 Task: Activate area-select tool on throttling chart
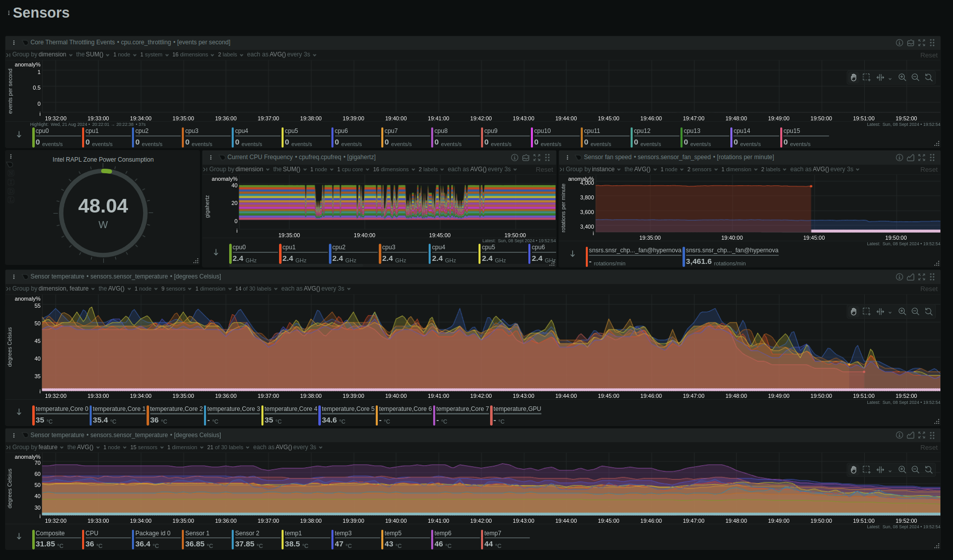pyautogui.click(x=866, y=78)
